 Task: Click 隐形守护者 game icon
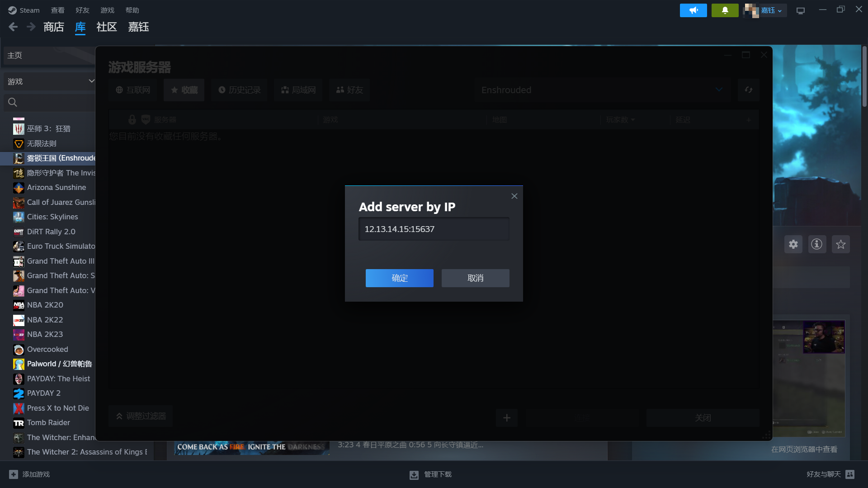point(19,173)
